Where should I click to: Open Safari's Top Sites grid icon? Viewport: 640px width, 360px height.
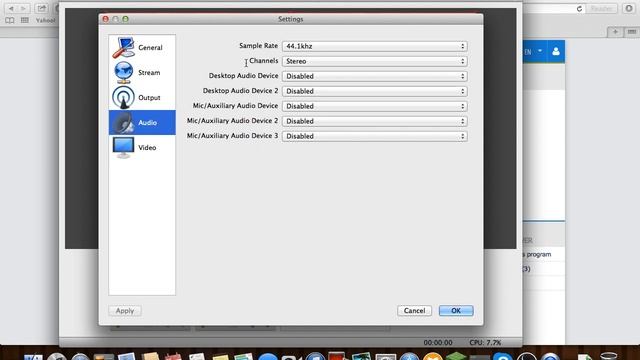pyautogui.click(x=24, y=20)
